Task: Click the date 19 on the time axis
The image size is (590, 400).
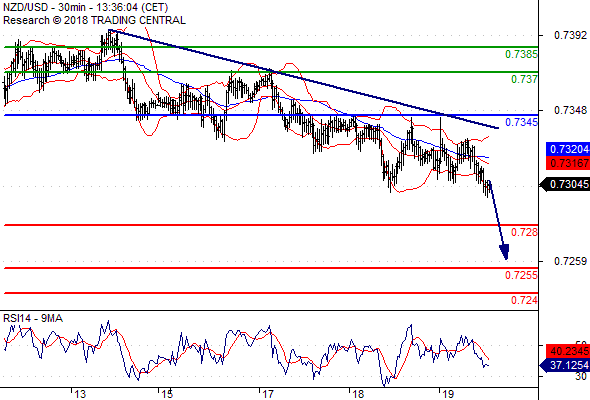Action: coord(448,394)
